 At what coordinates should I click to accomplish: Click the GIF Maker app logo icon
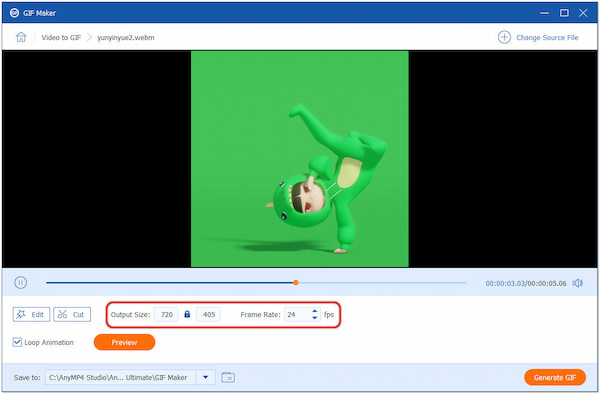[15, 13]
